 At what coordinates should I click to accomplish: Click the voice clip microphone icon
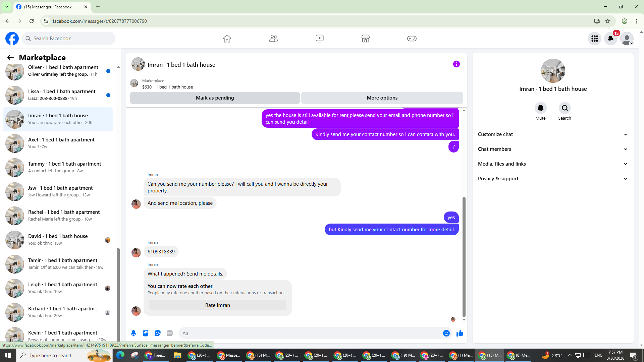[133, 333]
